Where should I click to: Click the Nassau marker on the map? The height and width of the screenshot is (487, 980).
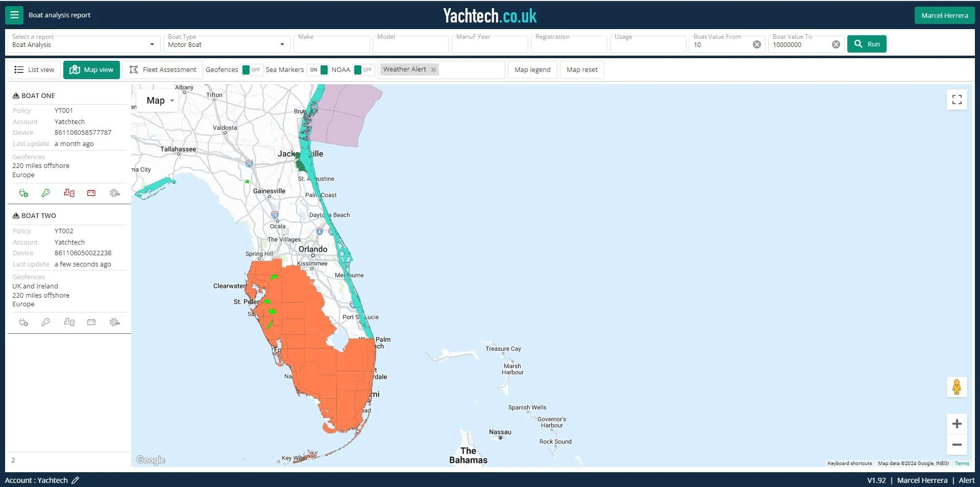500,437
